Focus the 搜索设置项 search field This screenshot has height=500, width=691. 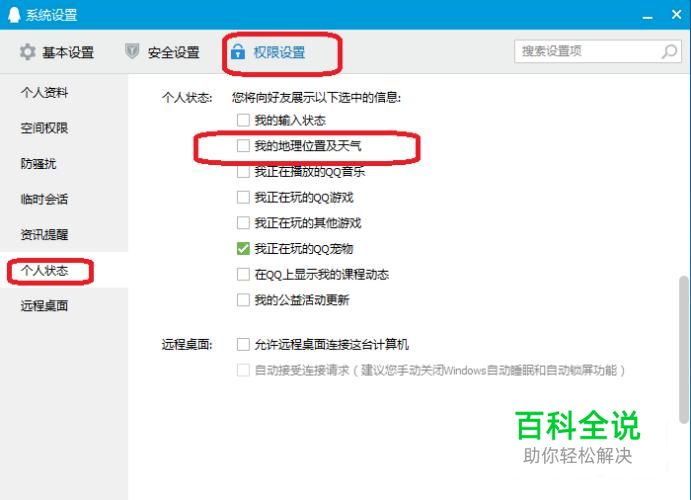pos(598,52)
